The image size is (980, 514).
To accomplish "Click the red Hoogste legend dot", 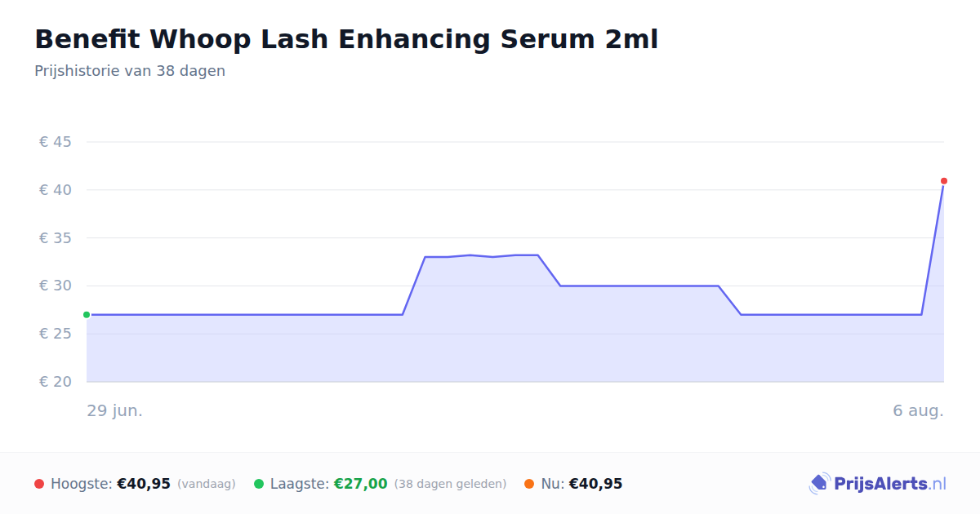I will [39, 484].
